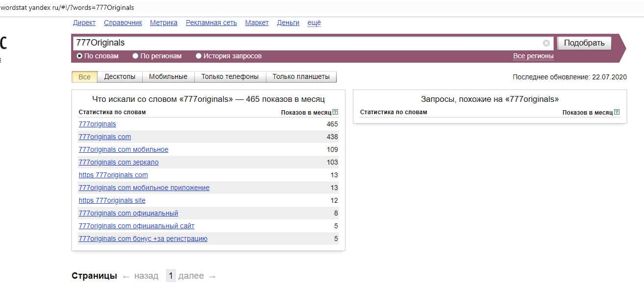The image size is (644, 288).
Task: Click the 'Все' device filter tab
Action: (84, 77)
